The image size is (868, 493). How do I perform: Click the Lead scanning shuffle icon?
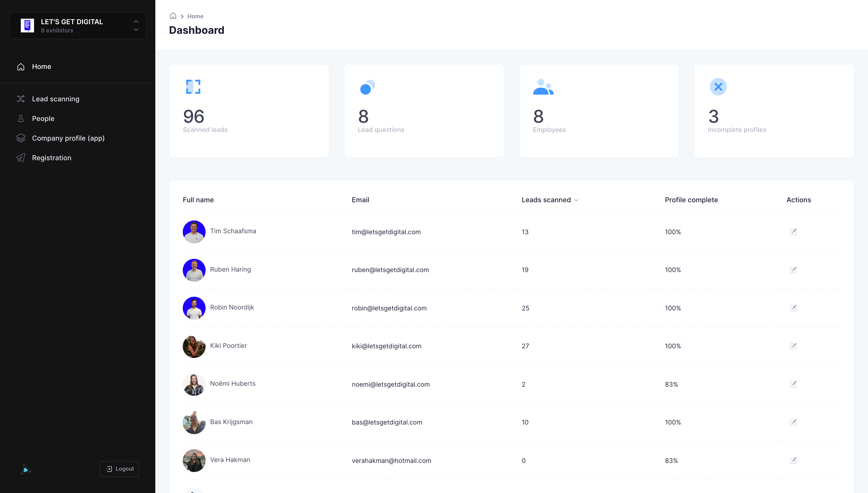click(21, 99)
